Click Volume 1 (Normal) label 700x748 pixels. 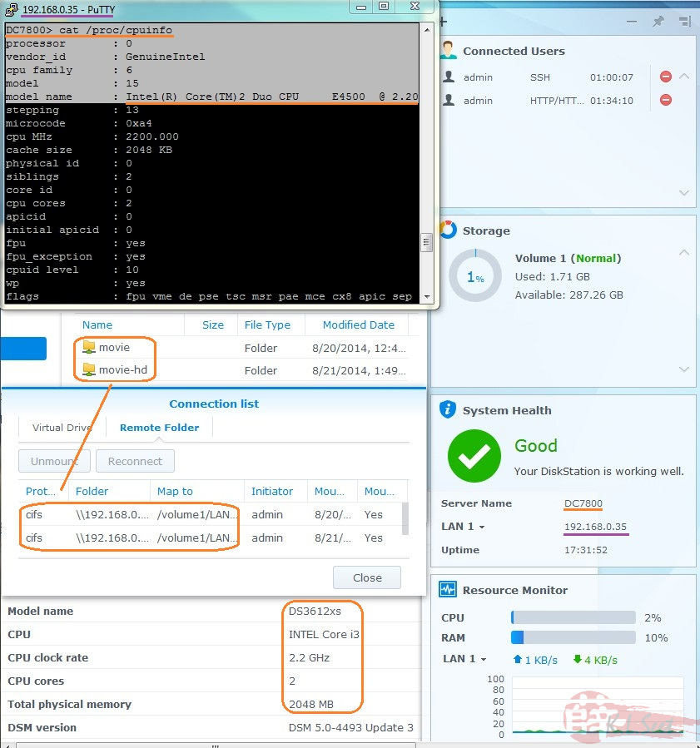pyautogui.click(x=568, y=258)
